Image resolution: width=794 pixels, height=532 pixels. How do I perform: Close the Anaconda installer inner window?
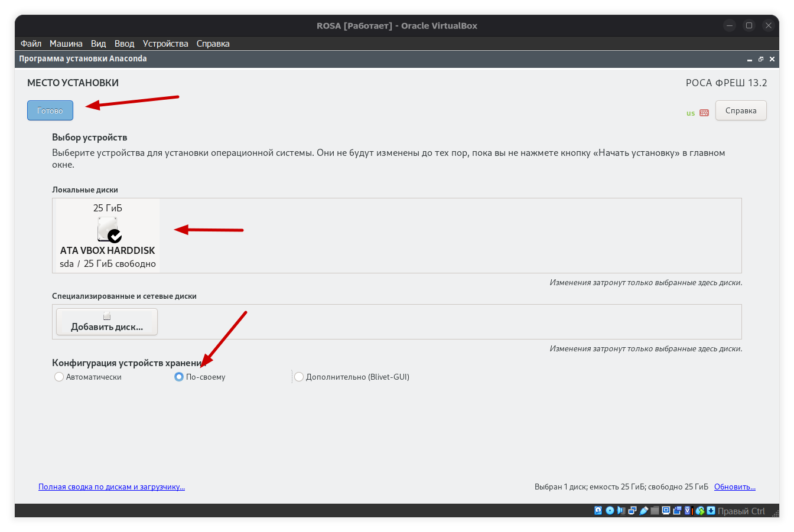click(x=772, y=59)
